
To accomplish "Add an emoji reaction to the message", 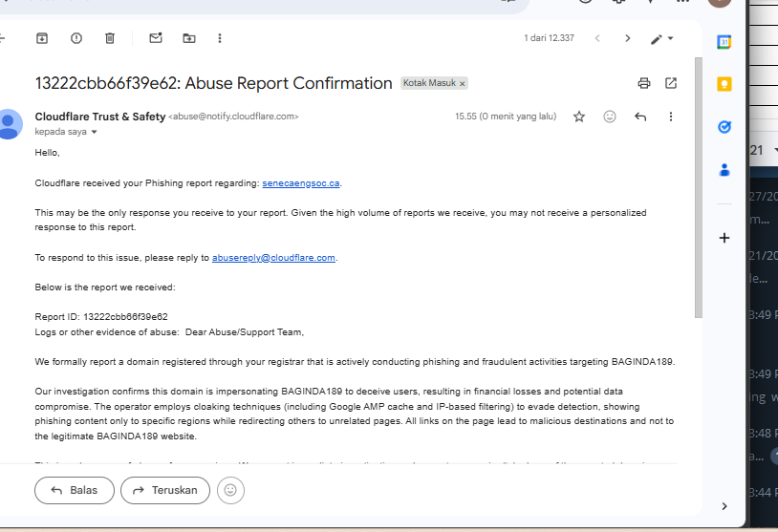I will pyautogui.click(x=610, y=117).
